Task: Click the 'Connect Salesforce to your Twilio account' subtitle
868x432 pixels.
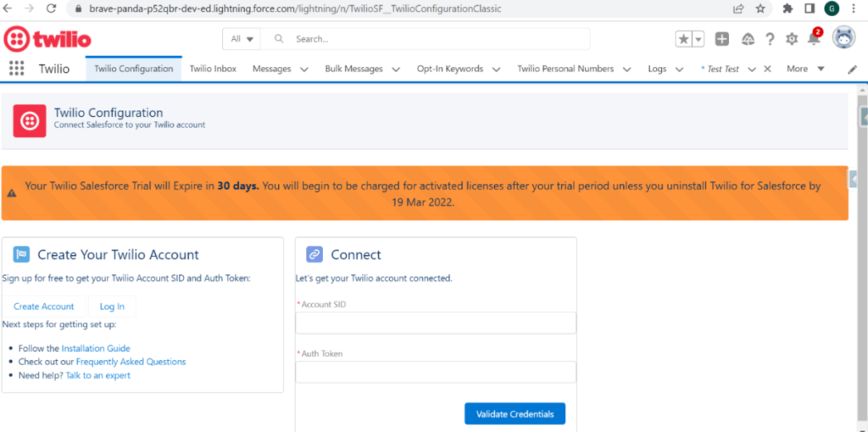Action: tap(130, 125)
